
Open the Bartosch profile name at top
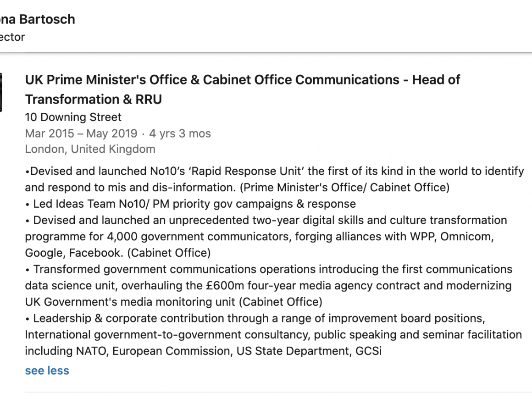tap(38, 19)
